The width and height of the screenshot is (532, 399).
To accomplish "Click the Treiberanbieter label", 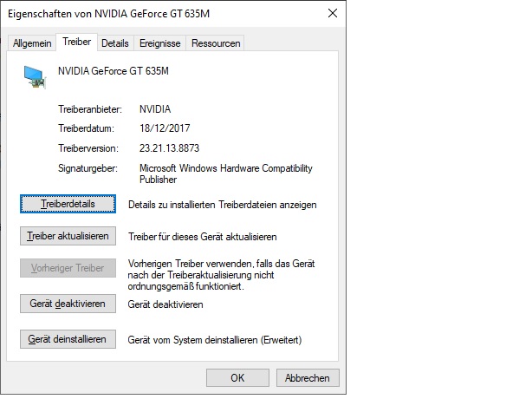I will tap(90, 109).
